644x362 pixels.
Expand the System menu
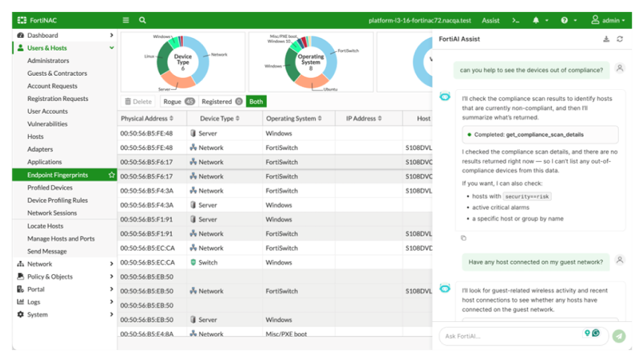tap(112, 315)
